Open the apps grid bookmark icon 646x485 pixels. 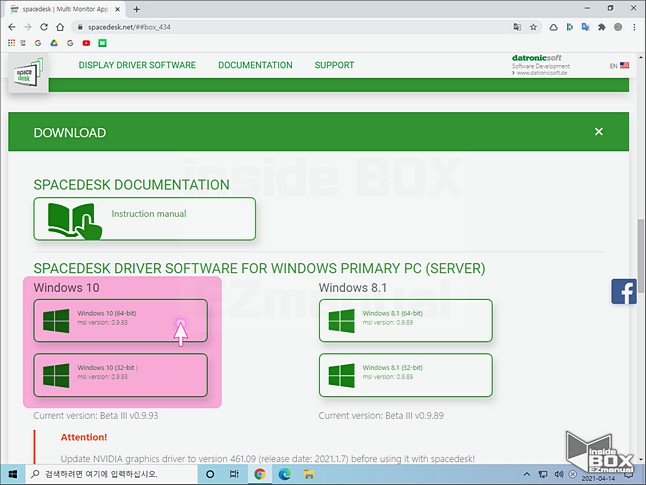[12, 43]
